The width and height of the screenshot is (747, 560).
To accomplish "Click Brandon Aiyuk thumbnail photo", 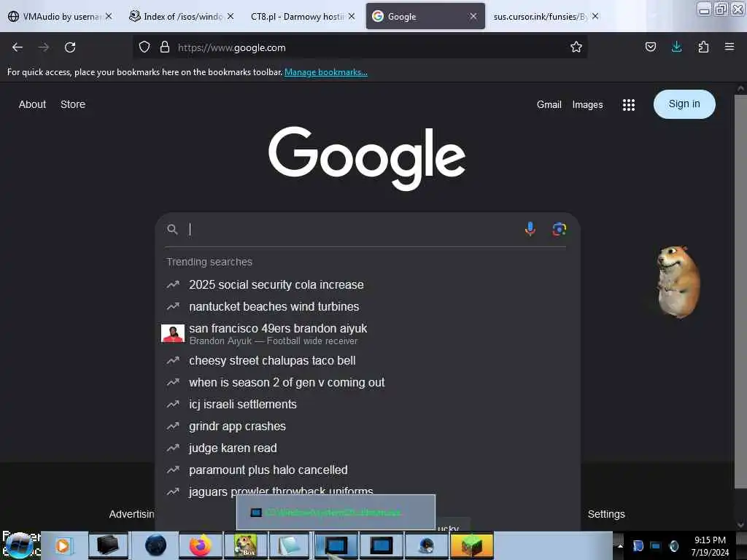I will [x=173, y=333].
